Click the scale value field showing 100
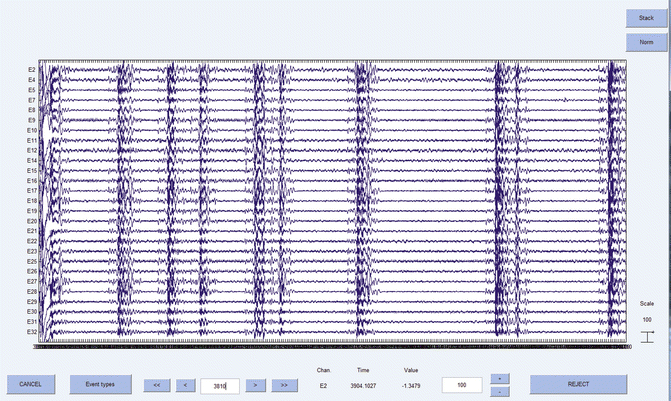The height and width of the screenshot is (401, 671). pyautogui.click(x=462, y=384)
